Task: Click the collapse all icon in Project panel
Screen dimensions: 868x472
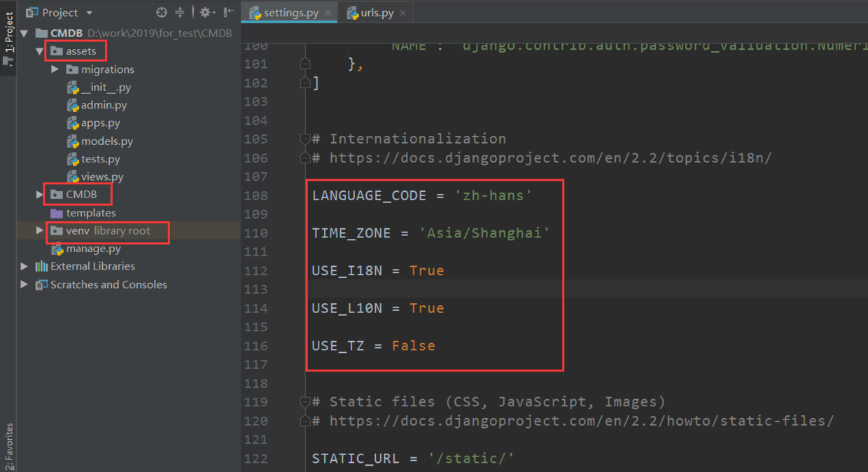Action: 180,13
